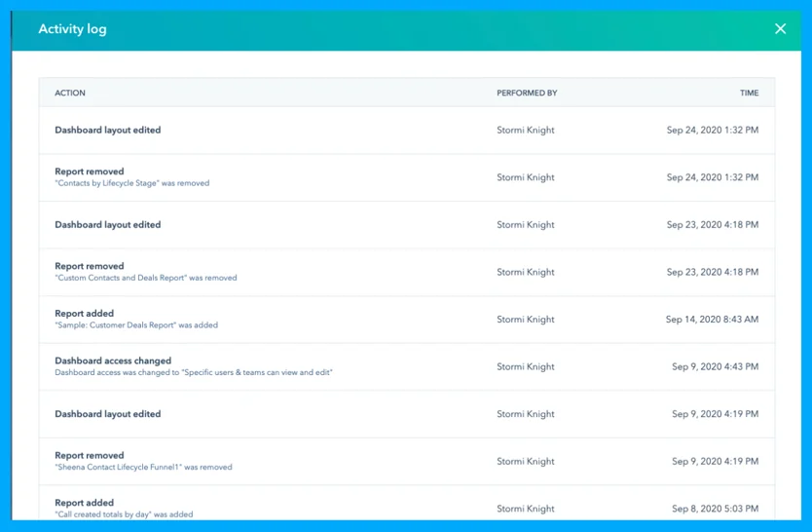
Task: Close the Activity log dialog
Action: (x=780, y=29)
